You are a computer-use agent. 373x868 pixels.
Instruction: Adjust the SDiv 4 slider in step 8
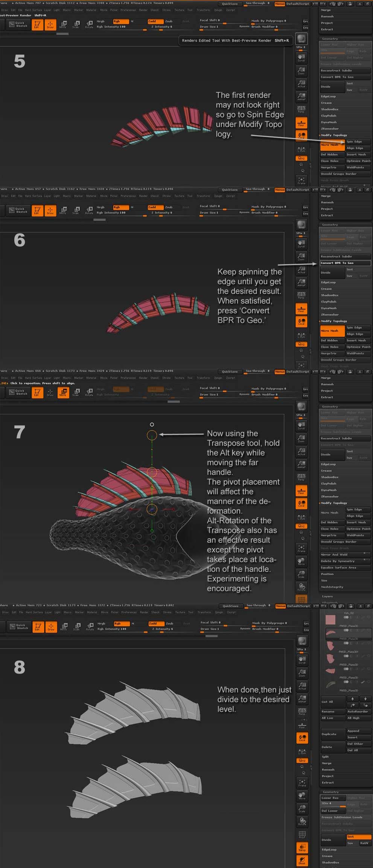coord(333,804)
